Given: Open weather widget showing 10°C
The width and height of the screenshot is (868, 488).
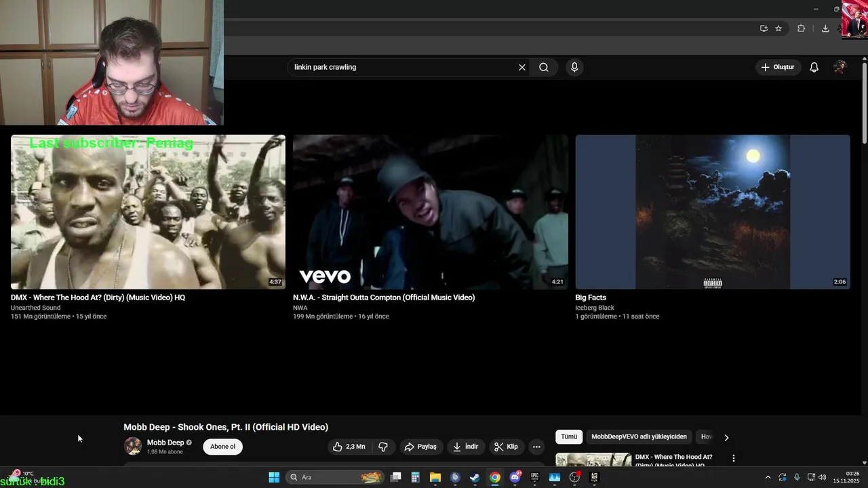Looking at the screenshot, I should pos(27,476).
